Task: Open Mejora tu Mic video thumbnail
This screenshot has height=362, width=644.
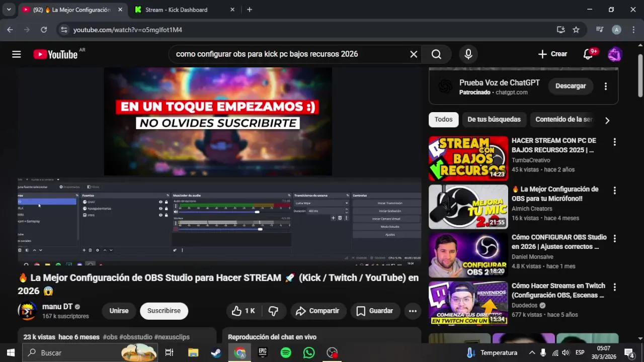Action: click(468, 207)
